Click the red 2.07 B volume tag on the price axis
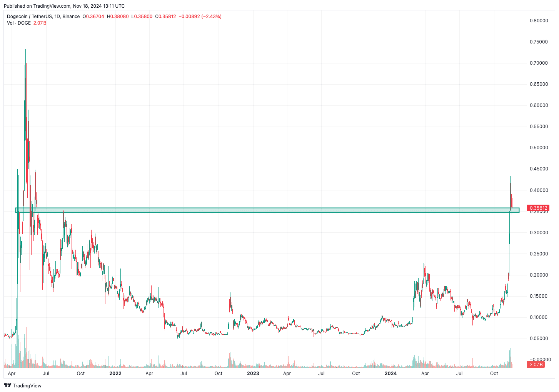The image size is (559, 392). [536, 364]
